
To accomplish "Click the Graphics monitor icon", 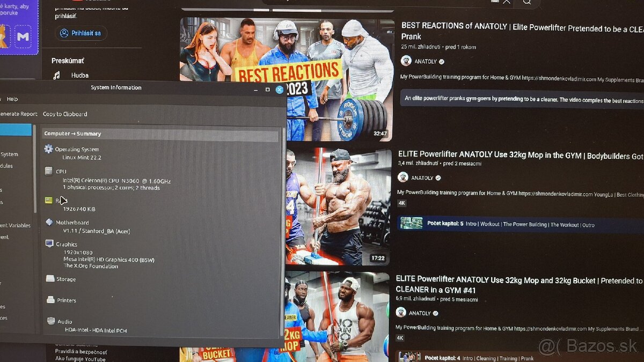I will tap(49, 244).
